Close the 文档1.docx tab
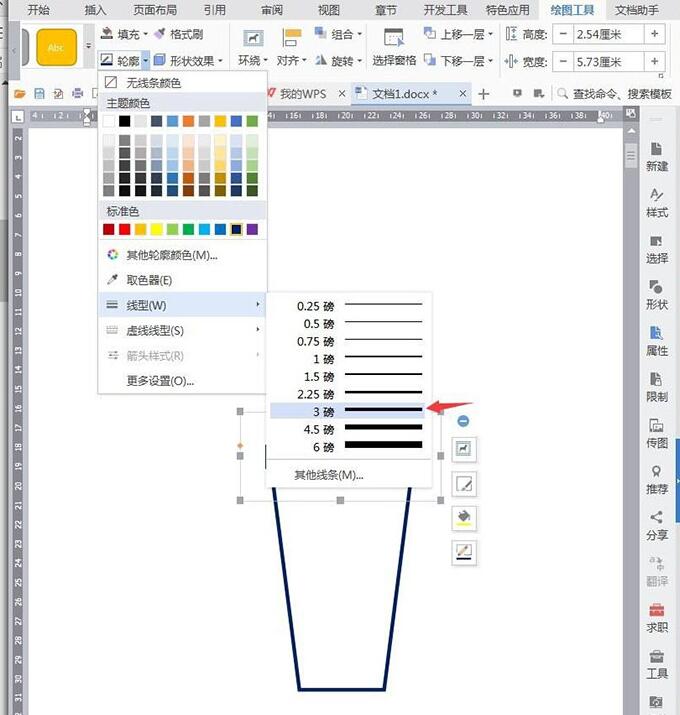The width and height of the screenshot is (680, 715). coord(462,93)
